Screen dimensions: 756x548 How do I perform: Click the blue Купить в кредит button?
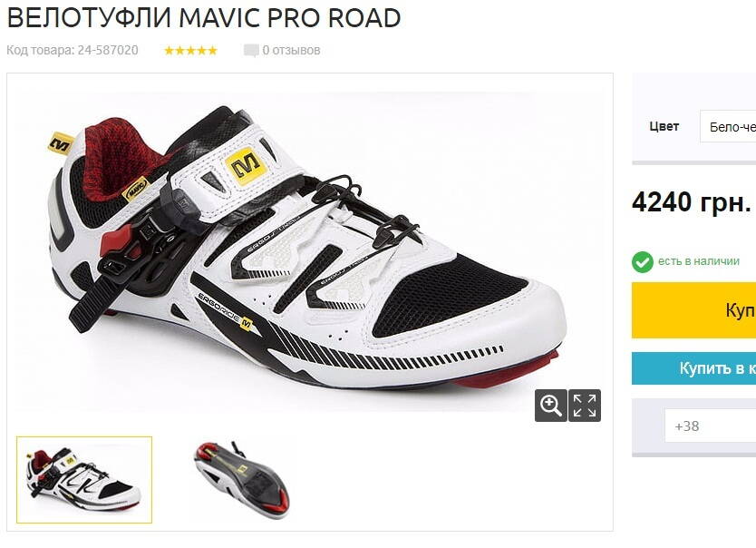(693, 368)
